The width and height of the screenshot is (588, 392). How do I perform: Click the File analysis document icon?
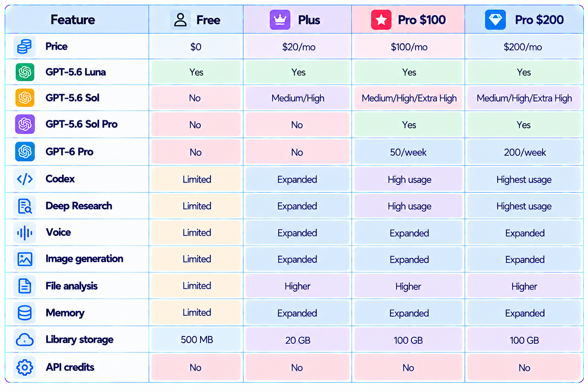click(25, 286)
